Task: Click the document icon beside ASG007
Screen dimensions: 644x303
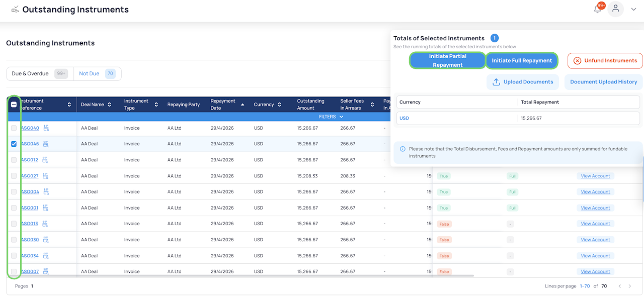Action: pyautogui.click(x=46, y=271)
